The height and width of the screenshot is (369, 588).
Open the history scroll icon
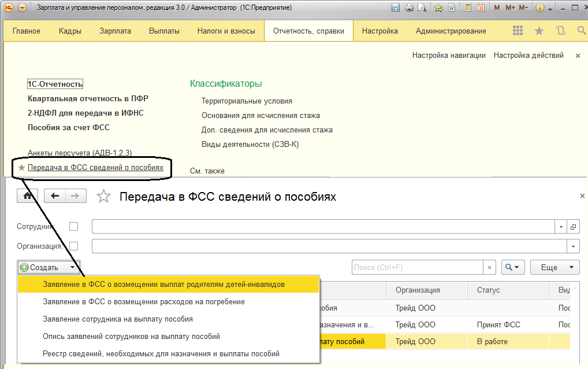[x=560, y=31]
